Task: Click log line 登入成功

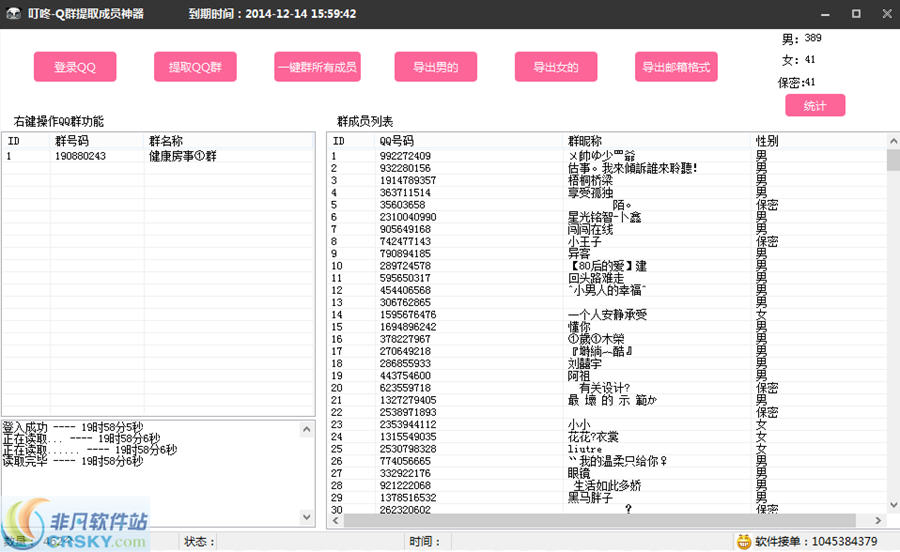Action: coord(73,427)
